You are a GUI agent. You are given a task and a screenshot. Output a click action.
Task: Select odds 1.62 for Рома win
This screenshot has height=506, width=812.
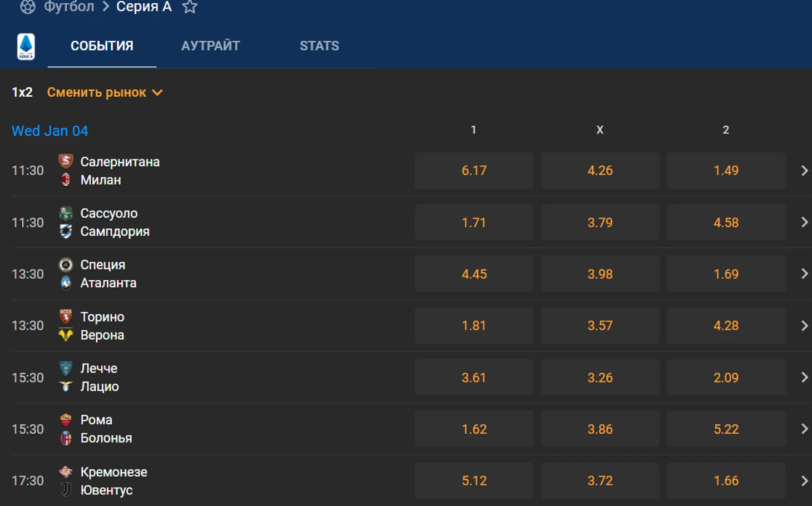[474, 429]
